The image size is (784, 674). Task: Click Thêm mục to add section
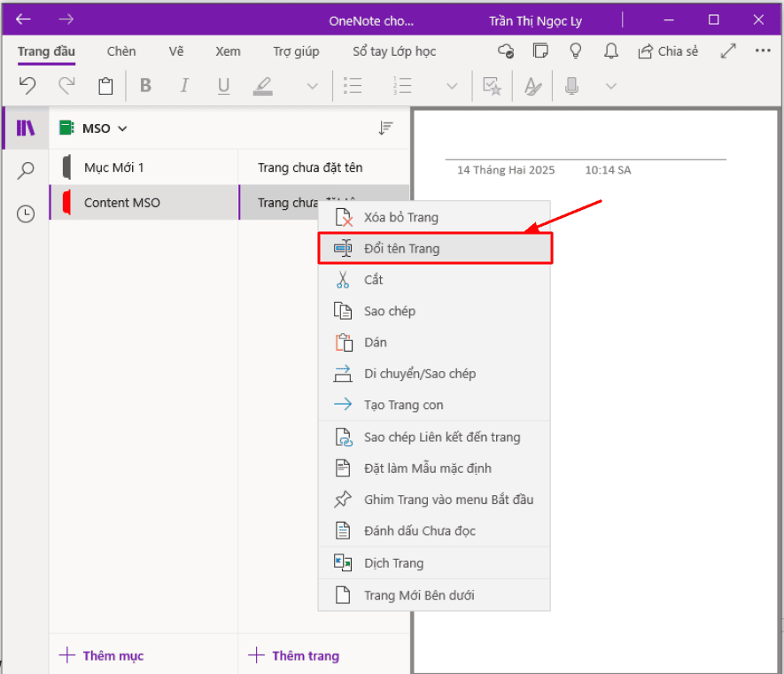point(102,655)
